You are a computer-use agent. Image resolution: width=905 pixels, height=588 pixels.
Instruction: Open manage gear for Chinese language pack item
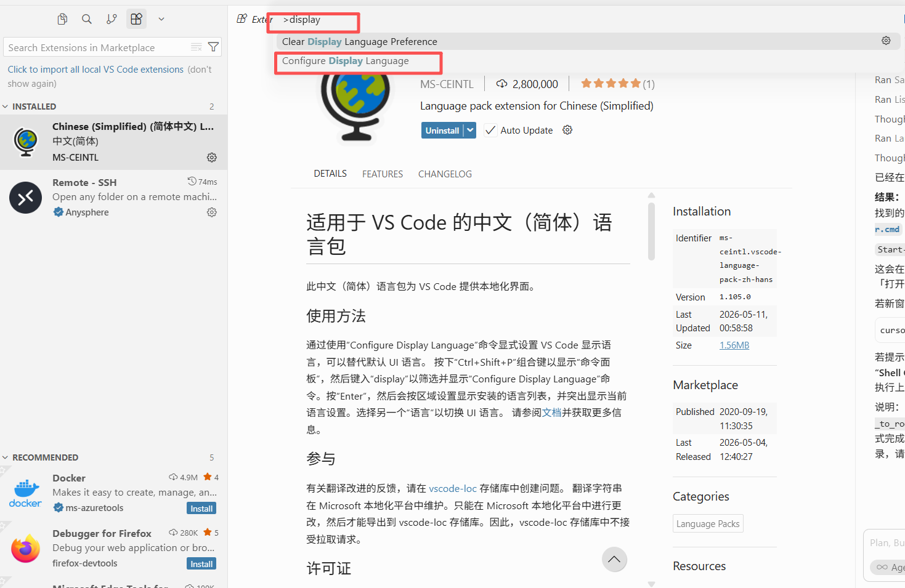click(x=212, y=158)
